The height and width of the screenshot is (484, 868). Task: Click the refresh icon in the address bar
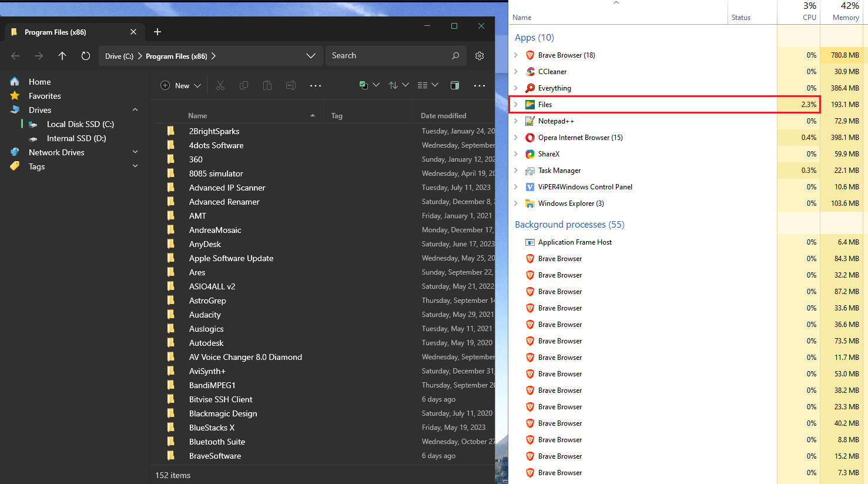click(x=85, y=55)
